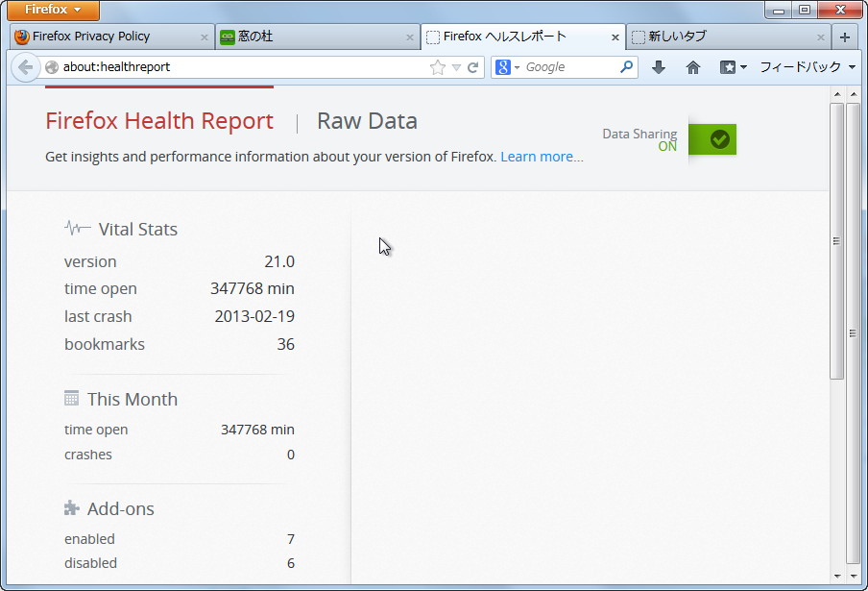Click the Google search engine icon
868x591 pixels.
(502, 67)
